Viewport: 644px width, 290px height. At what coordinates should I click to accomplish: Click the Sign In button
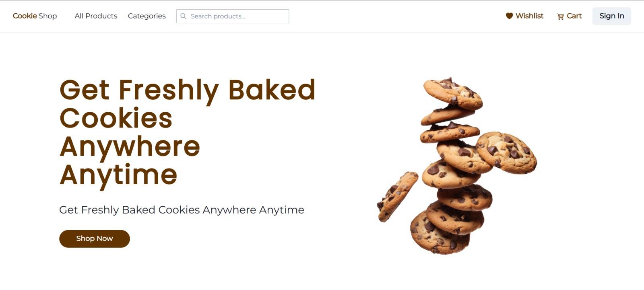[x=612, y=16]
